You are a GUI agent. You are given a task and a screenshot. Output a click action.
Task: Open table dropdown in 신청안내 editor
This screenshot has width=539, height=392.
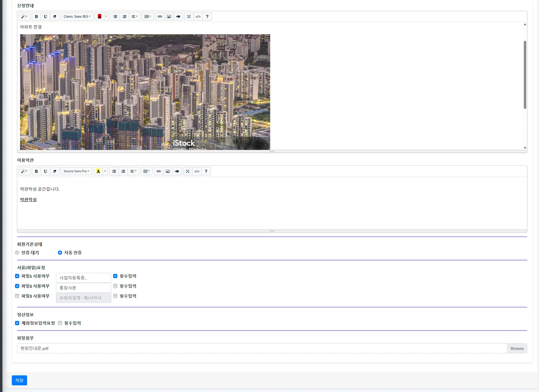point(148,17)
